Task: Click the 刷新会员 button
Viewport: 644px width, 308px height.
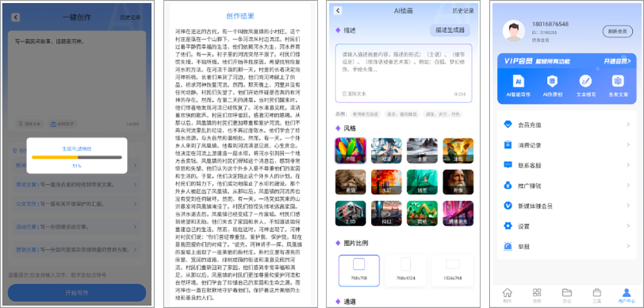Action: [618, 31]
